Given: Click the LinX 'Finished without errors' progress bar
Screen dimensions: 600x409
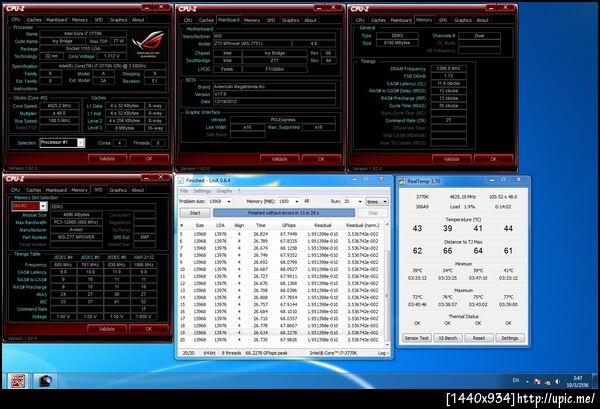Looking at the screenshot, I should pos(284,213).
